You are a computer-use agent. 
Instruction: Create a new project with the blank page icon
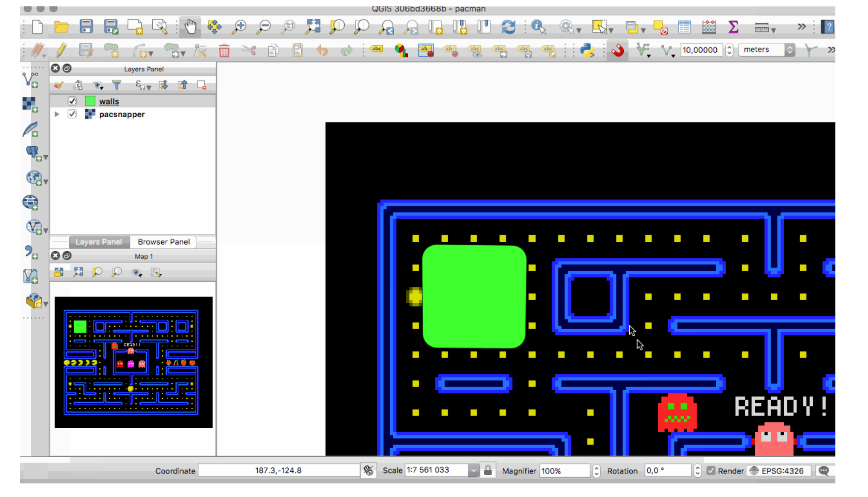[38, 27]
